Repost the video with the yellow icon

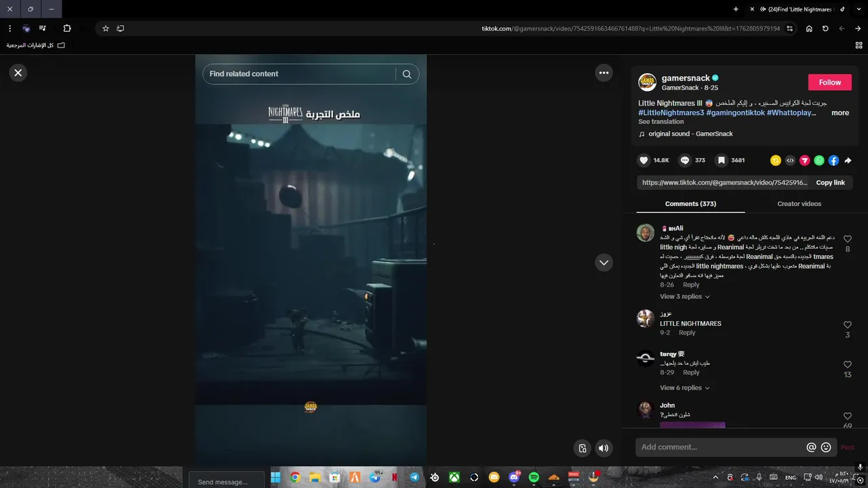coord(776,161)
